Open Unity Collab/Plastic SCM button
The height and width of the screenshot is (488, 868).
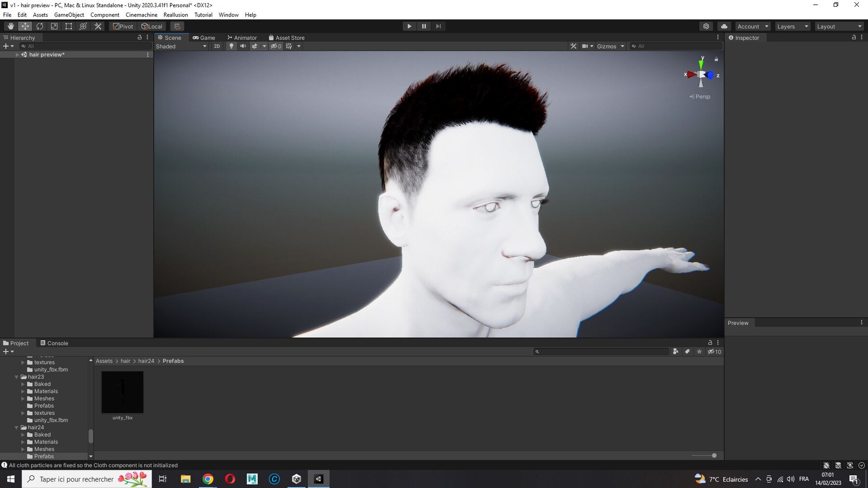coord(706,26)
